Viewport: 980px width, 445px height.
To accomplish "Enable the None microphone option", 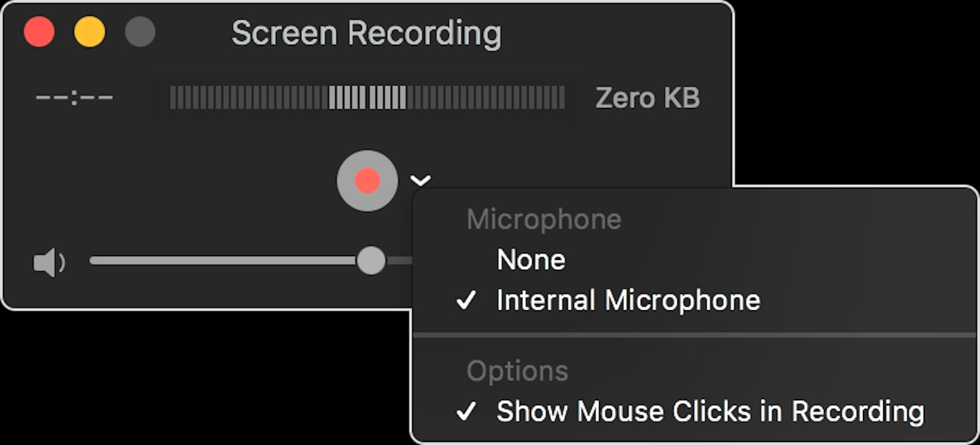I will [531, 259].
